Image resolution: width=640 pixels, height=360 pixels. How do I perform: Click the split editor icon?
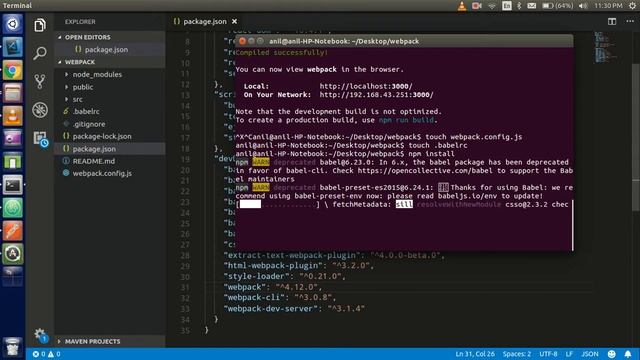coord(611,22)
